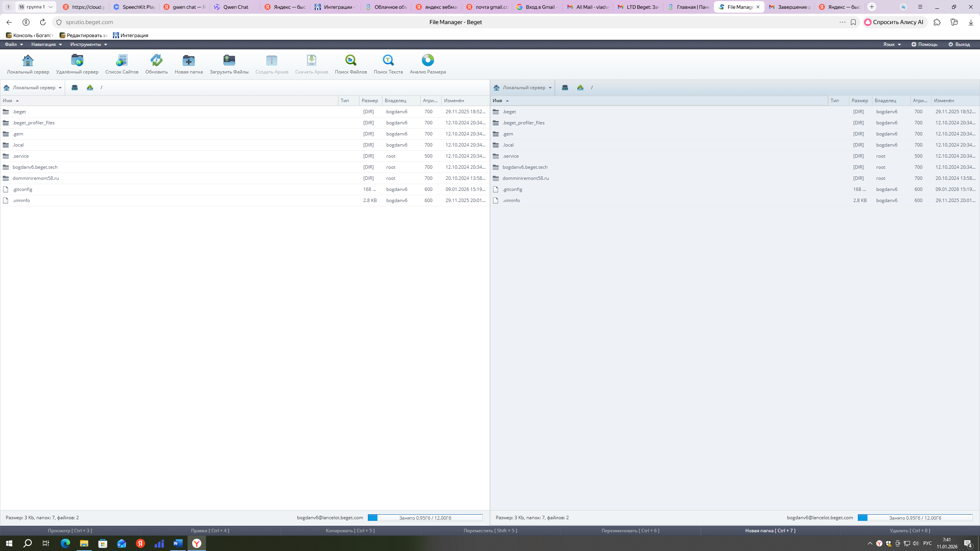Launch Поиск Файлов search icon
Viewport: 980px width, 551px height.
click(x=351, y=60)
